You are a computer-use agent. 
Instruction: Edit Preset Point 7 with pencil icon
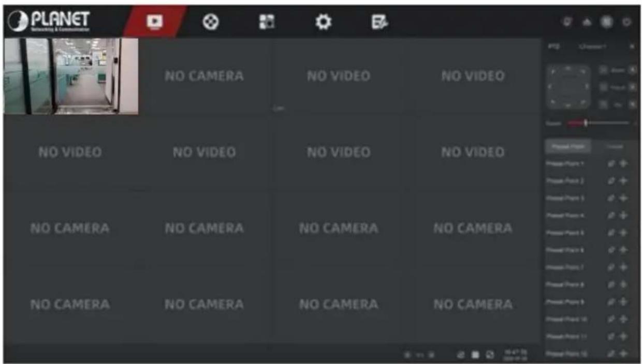(611, 267)
